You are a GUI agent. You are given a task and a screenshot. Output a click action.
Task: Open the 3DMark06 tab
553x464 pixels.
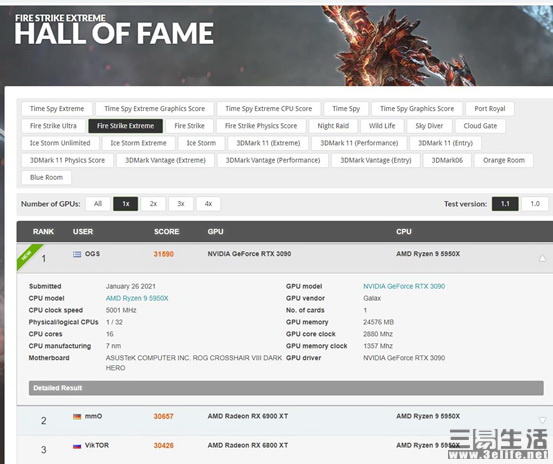[x=447, y=160]
